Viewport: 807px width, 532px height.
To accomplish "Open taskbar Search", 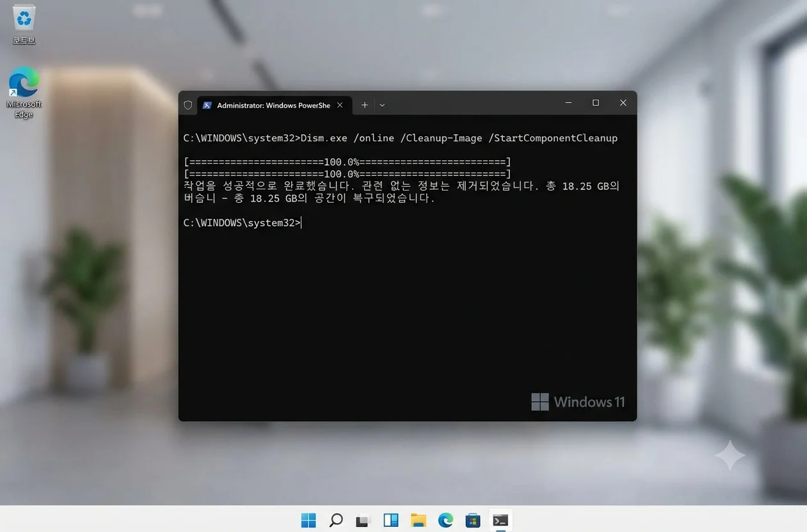I will pyautogui.click(x=336, y=520).
